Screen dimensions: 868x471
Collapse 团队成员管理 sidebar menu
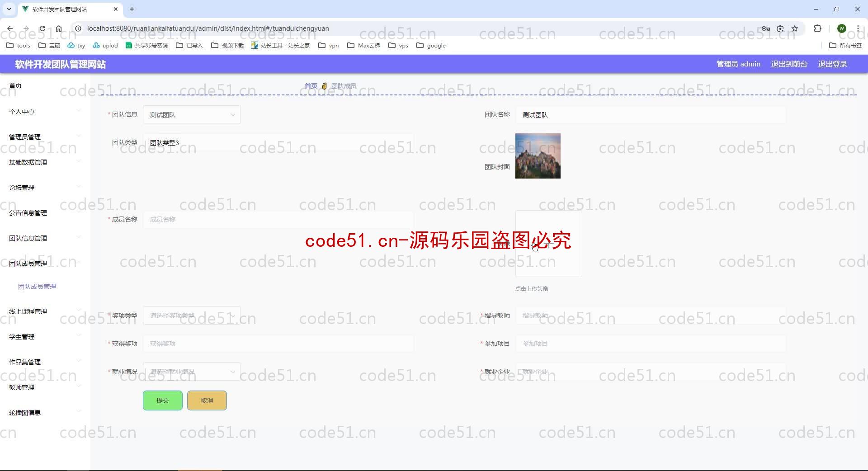click(x=45, y=264)
